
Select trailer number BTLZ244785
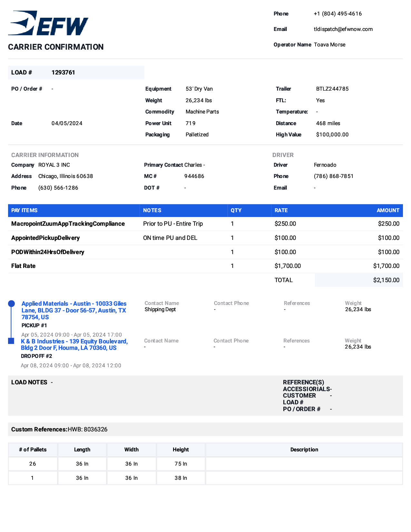tap(332, 89)
